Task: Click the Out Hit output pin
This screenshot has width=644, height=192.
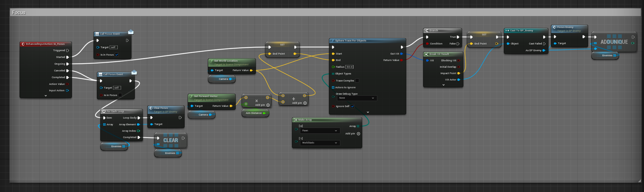Action: [x=402, y=54]
